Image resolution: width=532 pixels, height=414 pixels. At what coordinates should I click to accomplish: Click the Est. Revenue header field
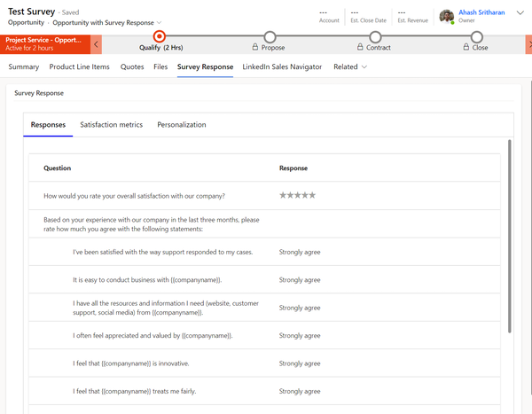(412, 16)
